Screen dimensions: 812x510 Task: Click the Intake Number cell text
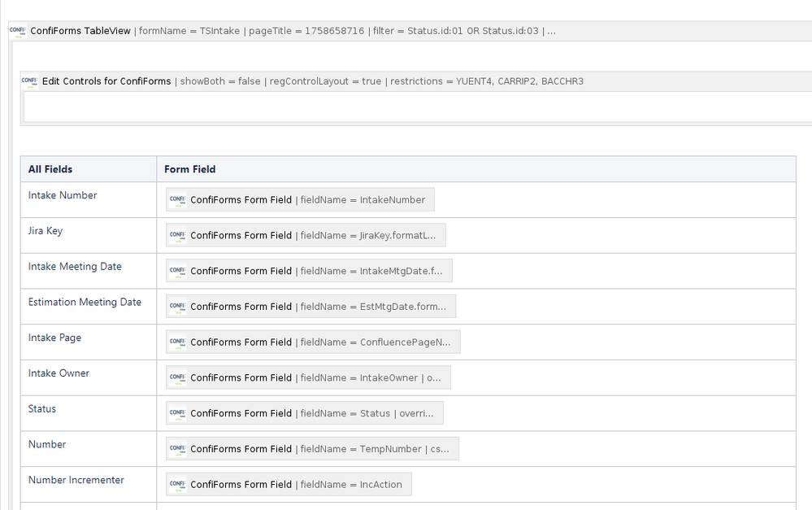pos(63,195)
